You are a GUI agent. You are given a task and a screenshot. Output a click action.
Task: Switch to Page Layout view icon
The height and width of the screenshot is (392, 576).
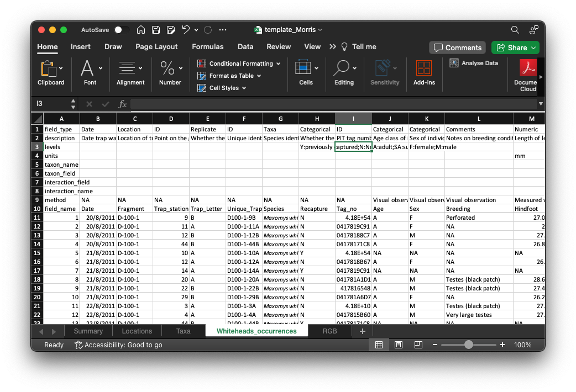coord(399,345)
